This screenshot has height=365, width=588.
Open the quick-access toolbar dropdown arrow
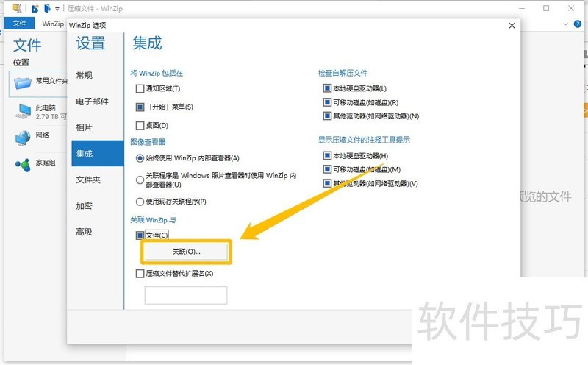[x=57, y=9]
